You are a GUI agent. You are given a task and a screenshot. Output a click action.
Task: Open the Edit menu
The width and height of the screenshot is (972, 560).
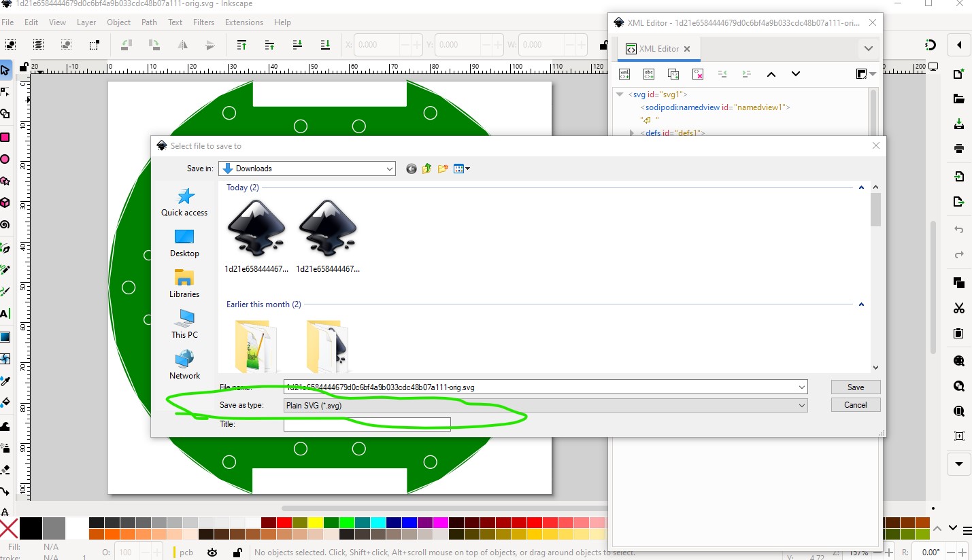31,22
